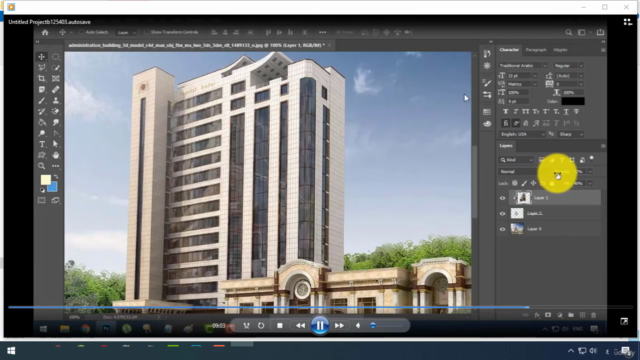The image size is (640, 360).
Task: Pause the video playback
Action: (320, 326)
